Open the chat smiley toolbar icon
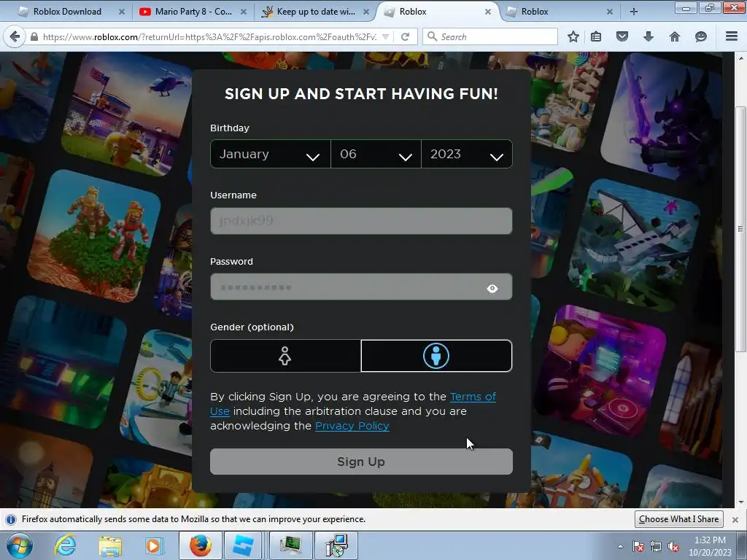 (x=701, y=36)
